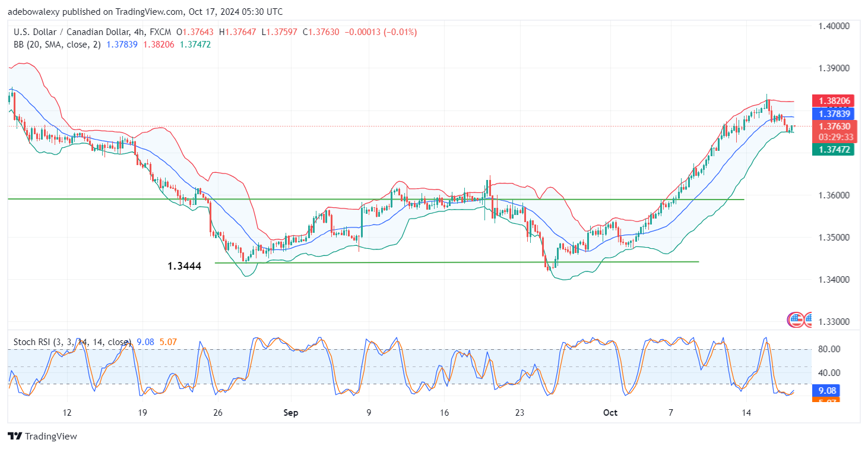Click the 80.00 Stoch RSI axis label

(x=829, y=349)
